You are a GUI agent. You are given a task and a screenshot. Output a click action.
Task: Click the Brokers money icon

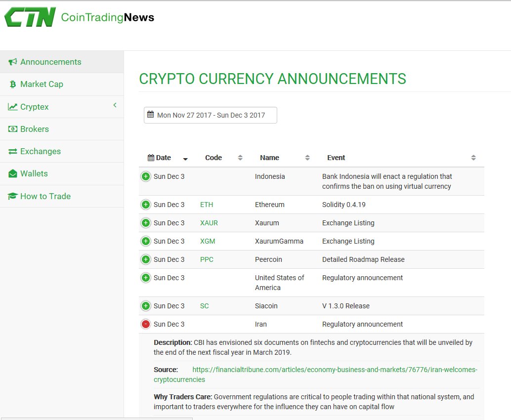pos(12,129)
